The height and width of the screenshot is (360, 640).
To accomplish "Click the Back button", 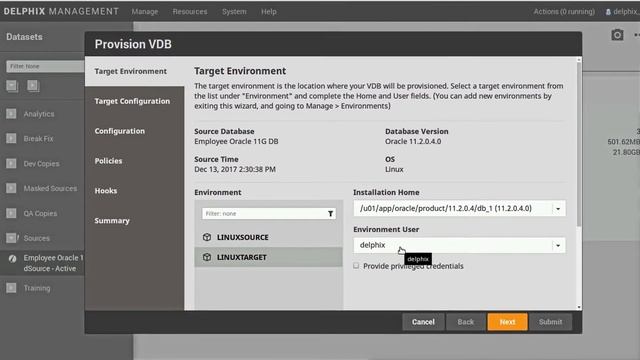I will 466,322.
